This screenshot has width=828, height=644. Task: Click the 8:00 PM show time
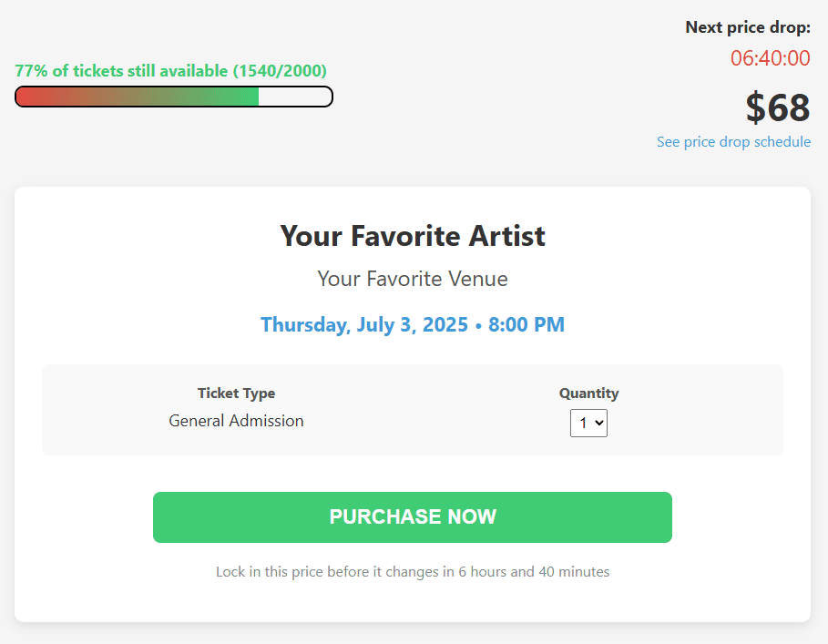[x=526, y=324]
